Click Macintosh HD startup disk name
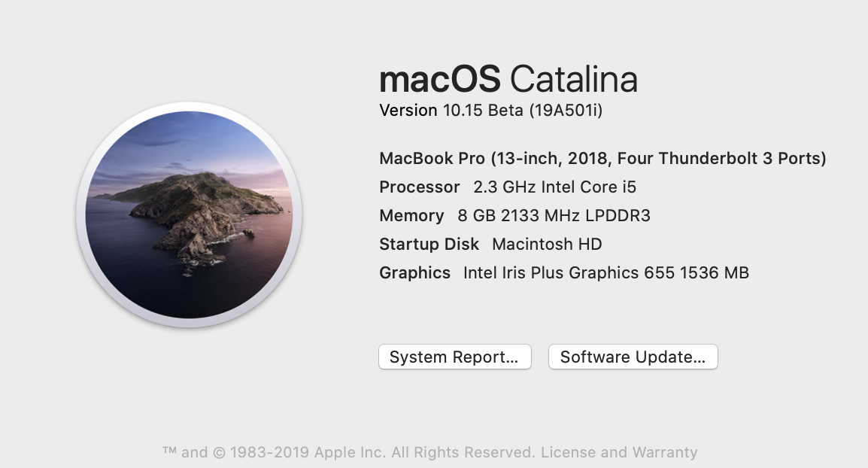The width and height of the screenshot is (868, 468). pos(547,244)
